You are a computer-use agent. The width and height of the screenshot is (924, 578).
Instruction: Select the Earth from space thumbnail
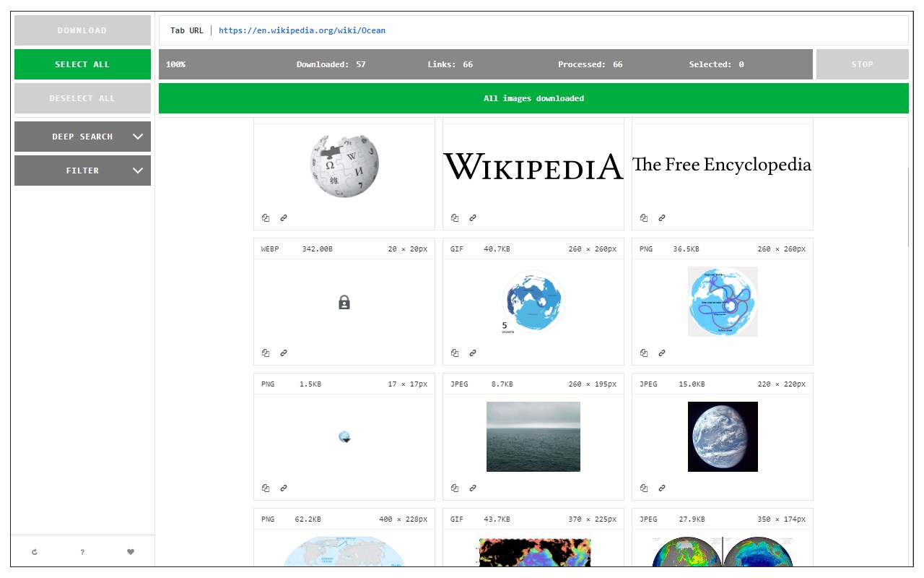[723, 436]
